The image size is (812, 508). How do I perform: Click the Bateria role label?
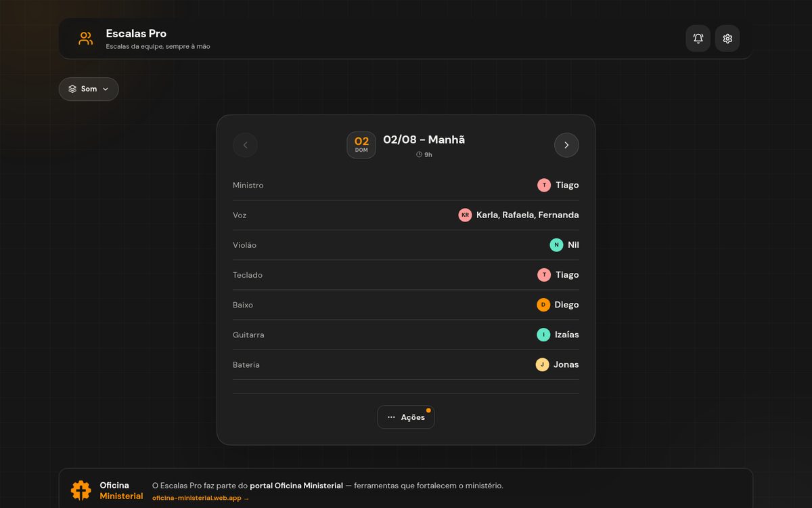(x=246, y=364)
